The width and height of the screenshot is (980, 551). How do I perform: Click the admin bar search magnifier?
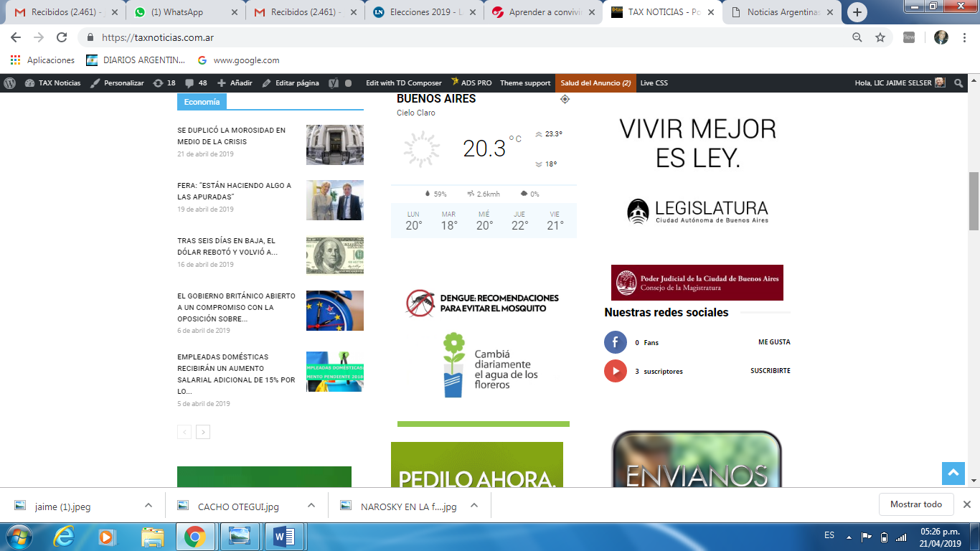pyautogui.click(x=958, y=83)
